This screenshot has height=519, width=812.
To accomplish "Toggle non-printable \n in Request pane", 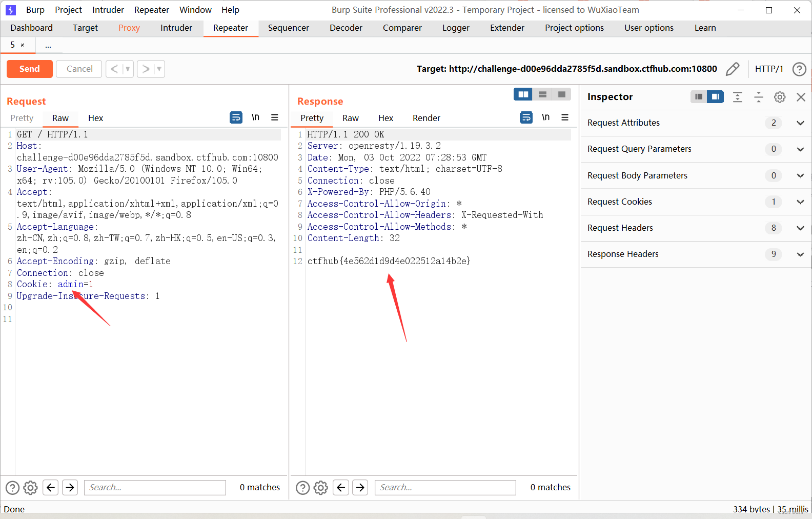I will pyautogui.click(x=255, y=117).
